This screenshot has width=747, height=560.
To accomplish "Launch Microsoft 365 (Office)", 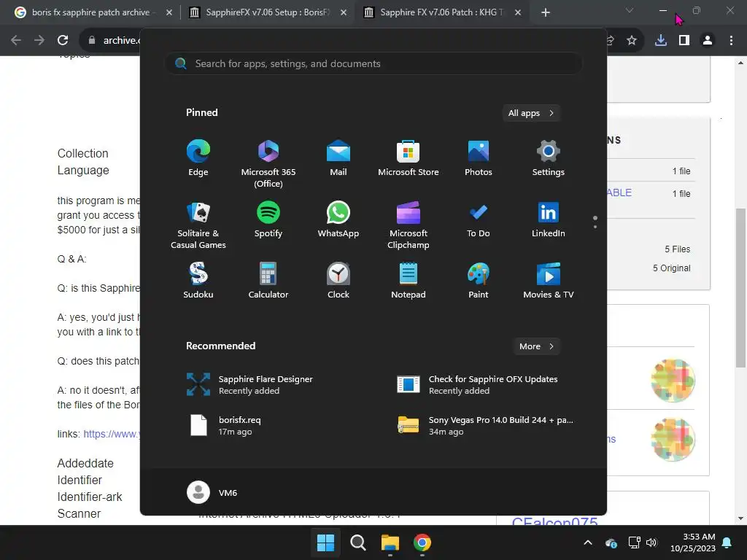I will click(268, 164).
